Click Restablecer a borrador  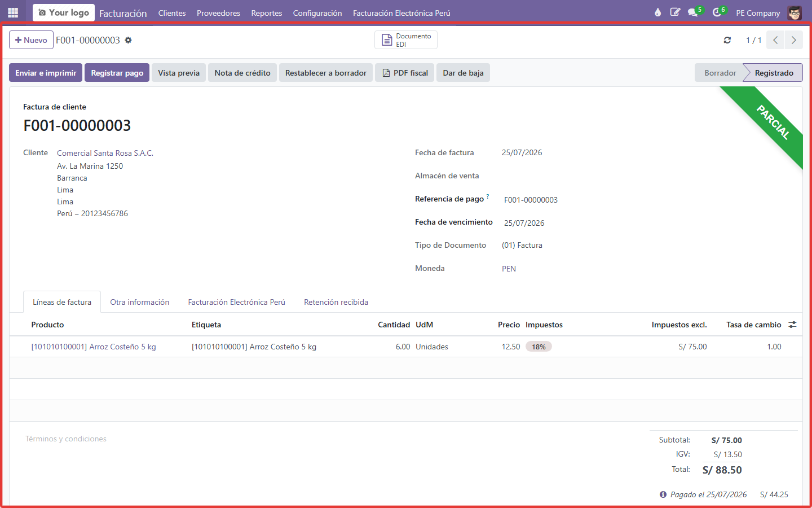pos(326,73)
